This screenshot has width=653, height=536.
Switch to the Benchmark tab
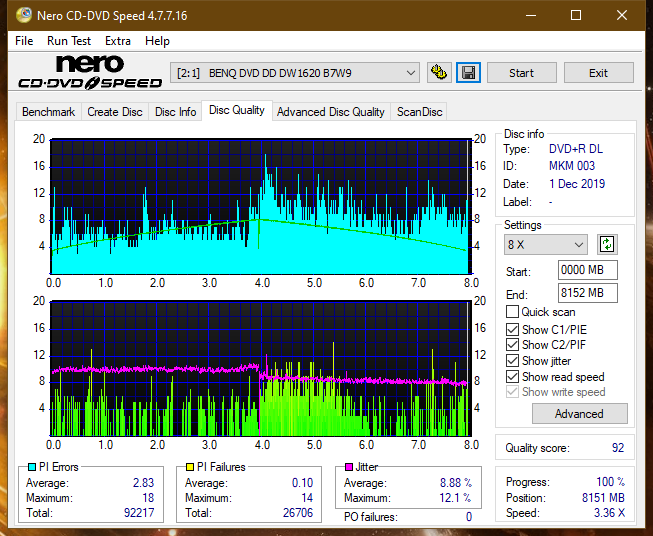[x=49, y=112]
